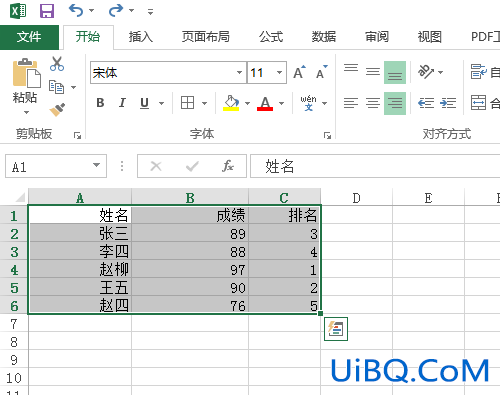Select row 4 header
The width and height of the screenshot is (500, 395).
click(x=14, y=270)
